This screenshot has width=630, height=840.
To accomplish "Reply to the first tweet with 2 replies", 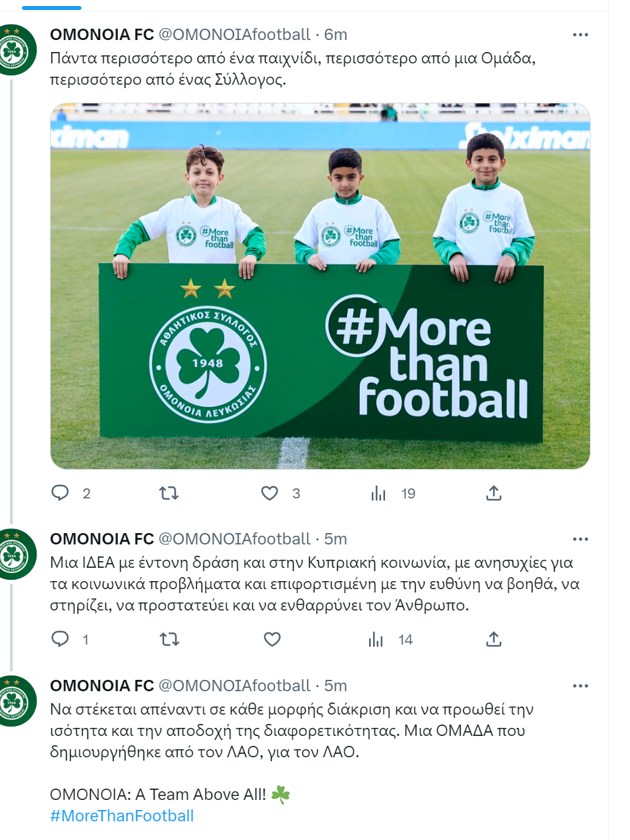I will [61, 493].
